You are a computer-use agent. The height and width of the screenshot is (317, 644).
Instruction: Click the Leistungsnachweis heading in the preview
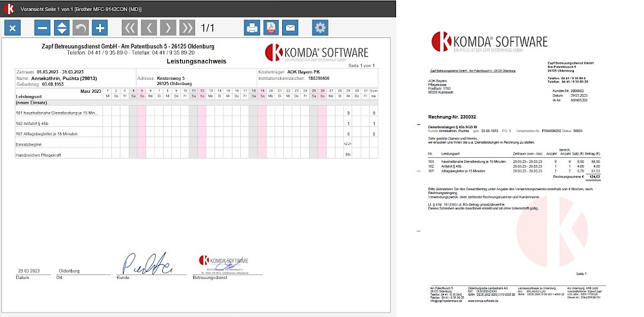(196, 61)
